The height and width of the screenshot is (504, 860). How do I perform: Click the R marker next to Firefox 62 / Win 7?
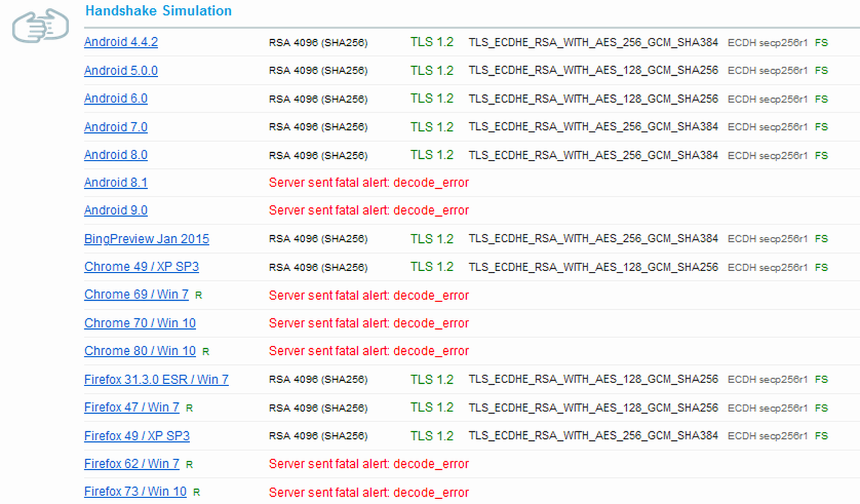[x=189, y=465]
